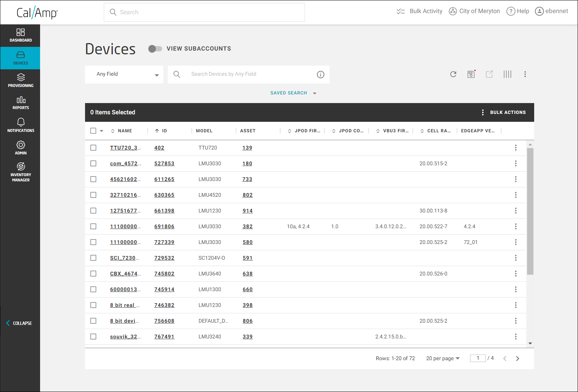Sort by the Name column
The height and width of the screenshot is (392, 578).
point(121,131)
